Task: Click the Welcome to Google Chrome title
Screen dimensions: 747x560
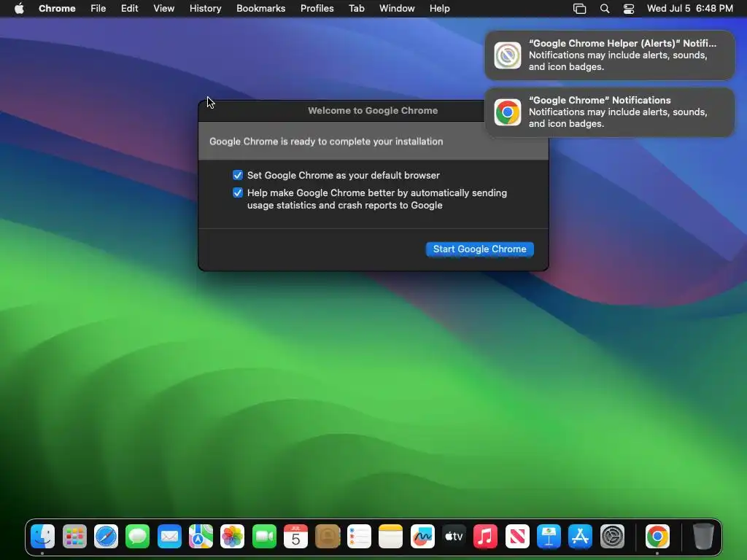Action: pos(373,111)
